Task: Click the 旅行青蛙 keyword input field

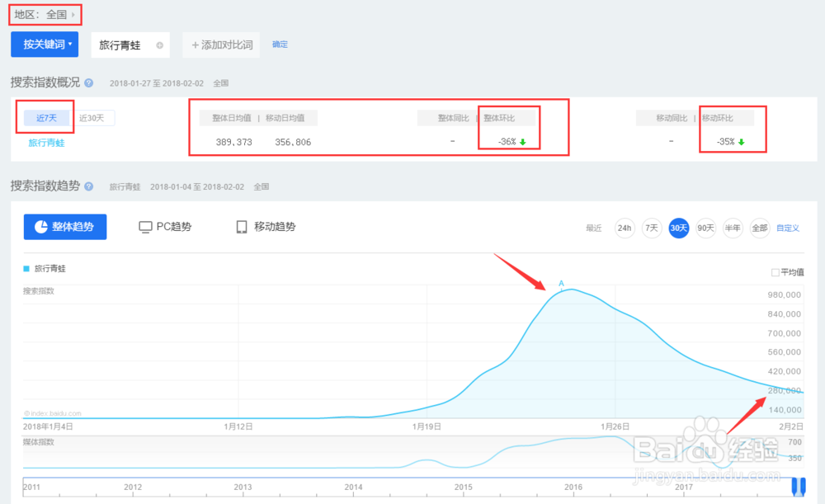Action: coord(130,45)
